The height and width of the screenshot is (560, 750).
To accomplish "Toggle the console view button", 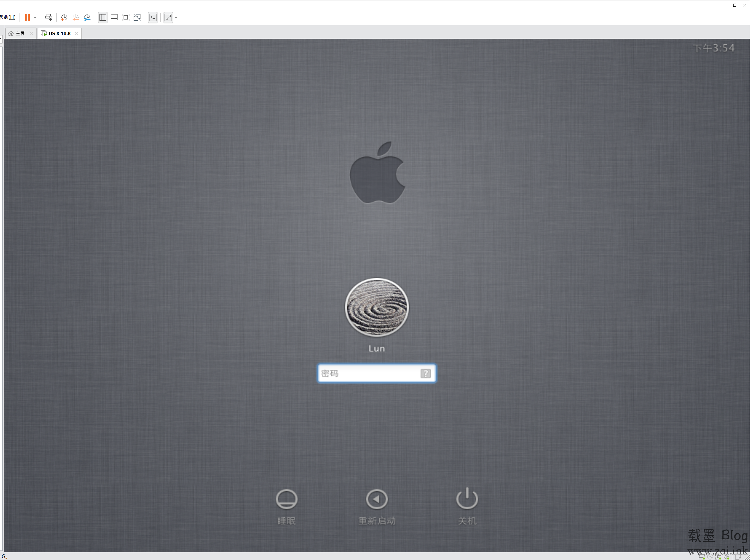I will [x=153, y=17].
